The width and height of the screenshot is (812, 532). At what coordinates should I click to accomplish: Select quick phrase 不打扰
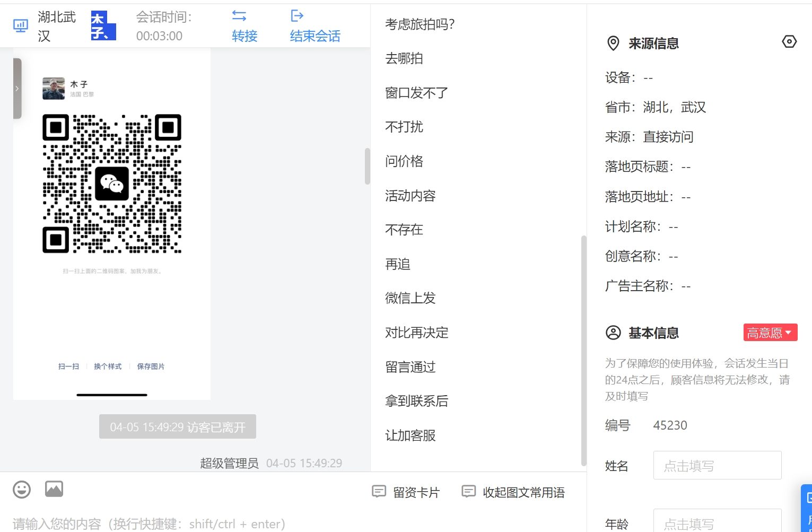click(404, 127)
